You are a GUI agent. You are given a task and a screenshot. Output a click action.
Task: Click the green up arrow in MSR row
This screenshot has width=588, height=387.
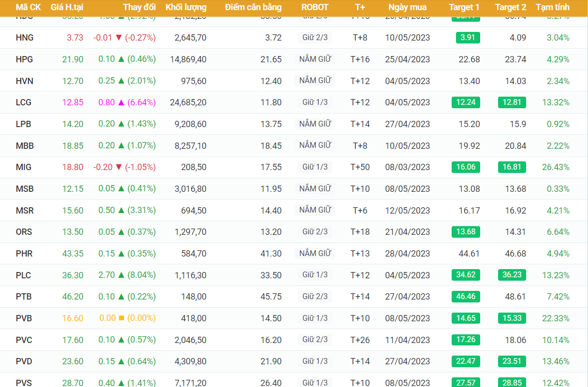(x=121, y=210)
